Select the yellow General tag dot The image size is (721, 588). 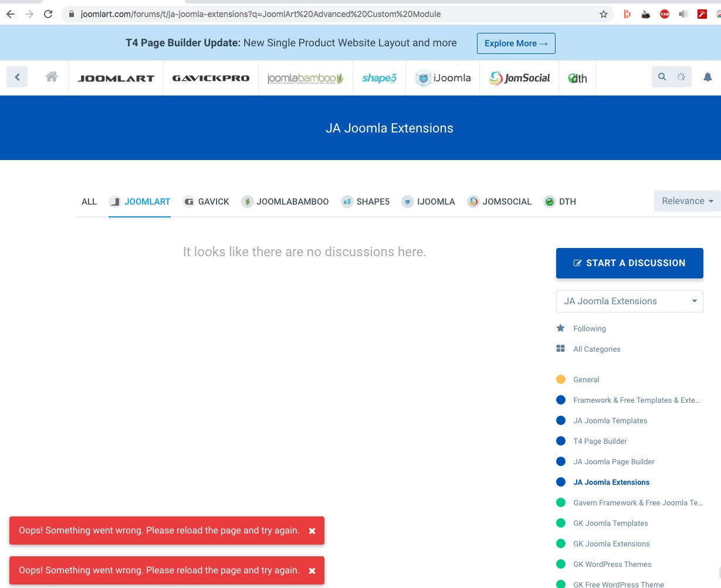pos(561,379)
